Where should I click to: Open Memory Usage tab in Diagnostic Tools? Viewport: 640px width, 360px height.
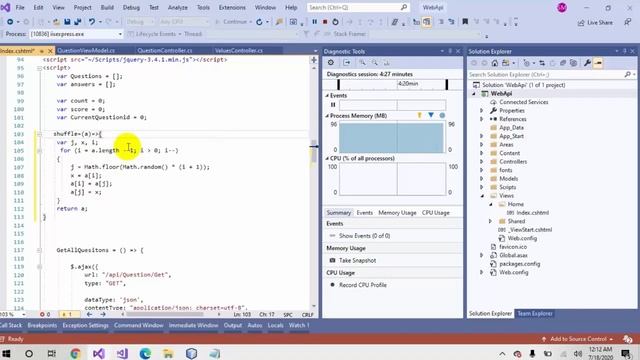pos(397,213)
